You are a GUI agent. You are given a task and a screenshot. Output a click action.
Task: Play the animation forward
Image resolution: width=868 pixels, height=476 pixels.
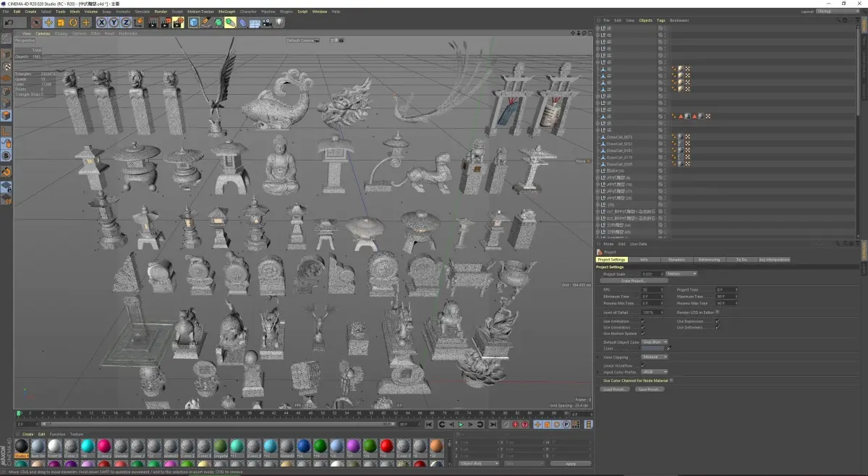click(x=461, y=425)
